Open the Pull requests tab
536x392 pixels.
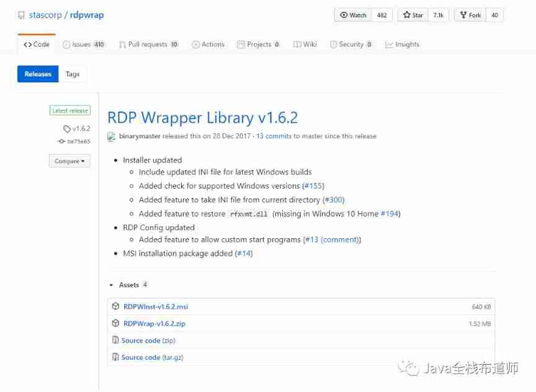tap(149, 45)
